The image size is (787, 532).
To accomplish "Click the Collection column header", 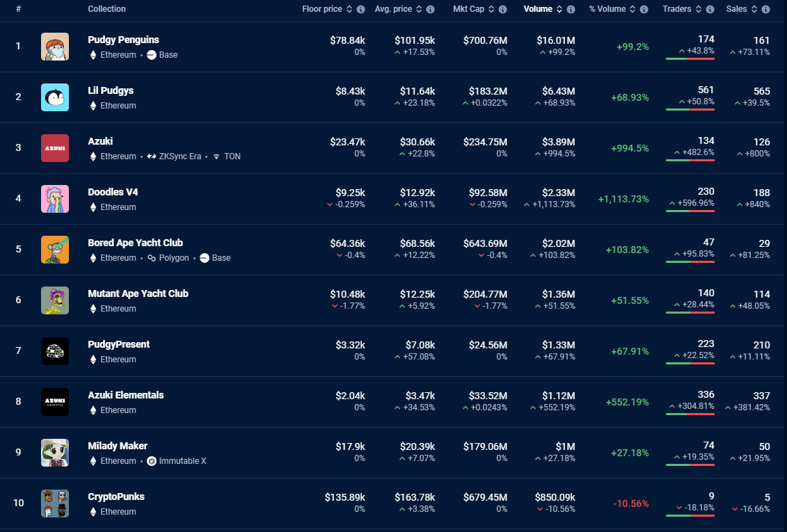I will point(107,9).
